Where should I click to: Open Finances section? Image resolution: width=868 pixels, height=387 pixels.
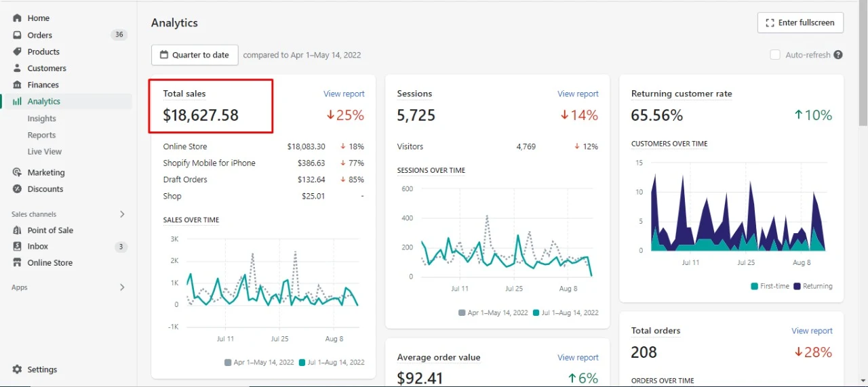click(43, 85)
